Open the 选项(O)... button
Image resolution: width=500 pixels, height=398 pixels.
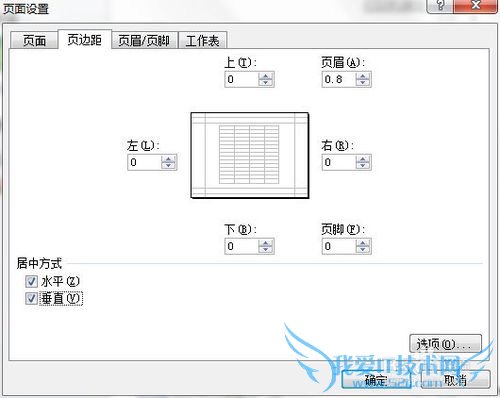[445, 344]
